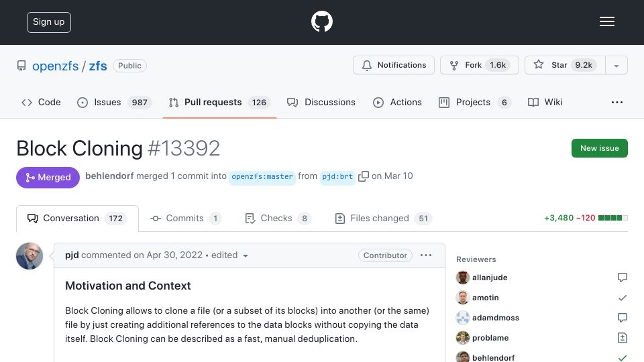Copy the head branch name icon
The image size is (644, 362).
[x=364, y=176]
